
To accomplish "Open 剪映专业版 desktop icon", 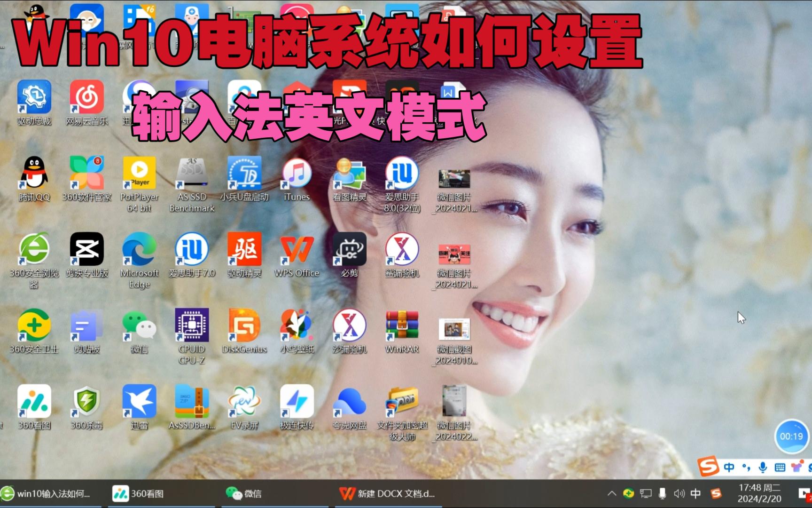I will [87, 255].
